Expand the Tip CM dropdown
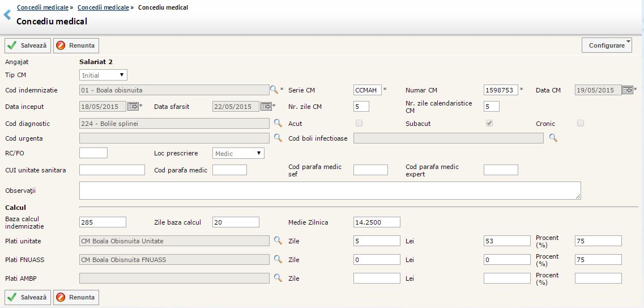Image resolution: width=644 pixels, height=308 pixels. [103, 75]
